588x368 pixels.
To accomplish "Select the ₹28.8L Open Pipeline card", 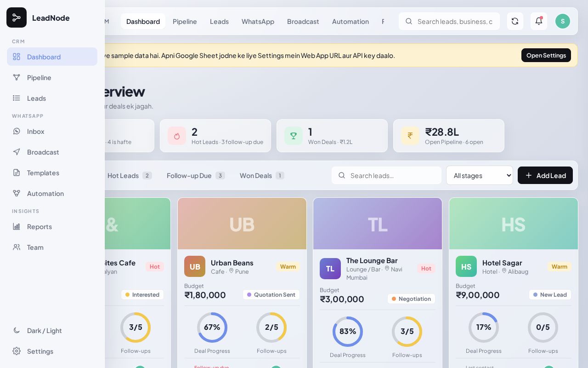I will coord(449,136).
